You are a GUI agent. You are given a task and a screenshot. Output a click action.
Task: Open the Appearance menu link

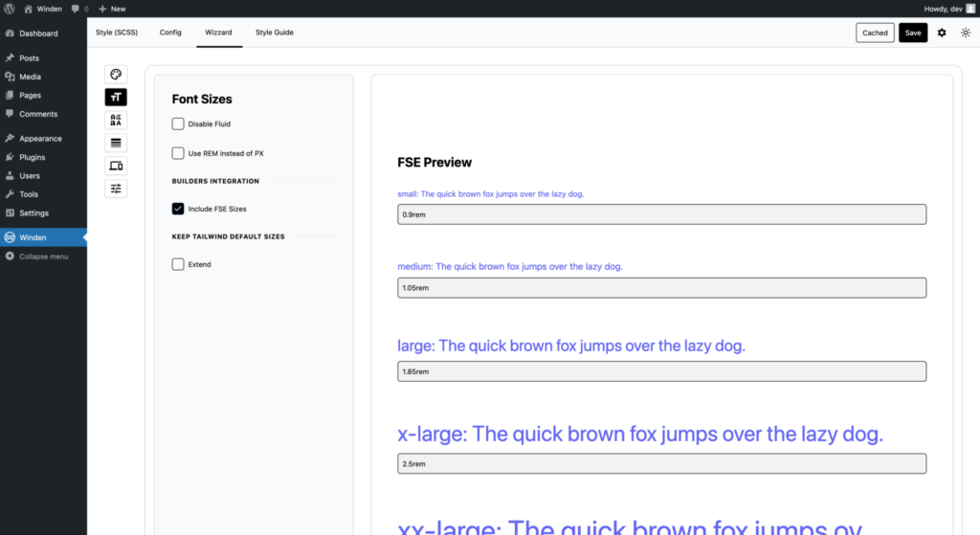40,138
